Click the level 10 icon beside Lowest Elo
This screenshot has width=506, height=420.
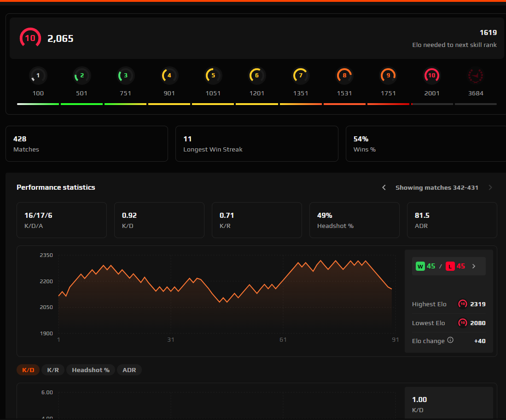tap(463, 323)
